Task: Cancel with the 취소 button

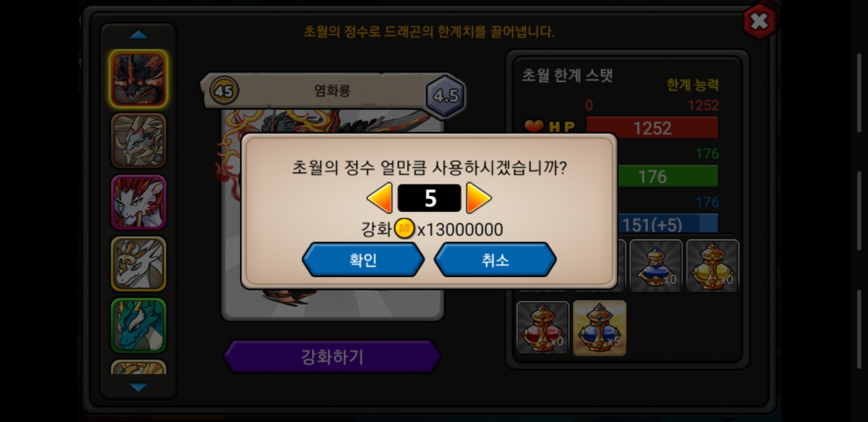Action: 495,260
